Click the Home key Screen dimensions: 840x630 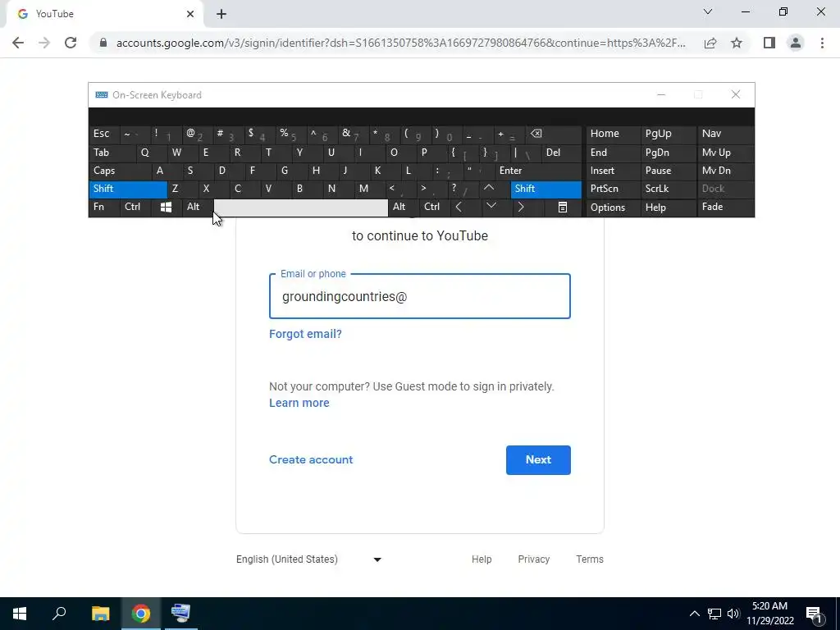click(613, 134)
